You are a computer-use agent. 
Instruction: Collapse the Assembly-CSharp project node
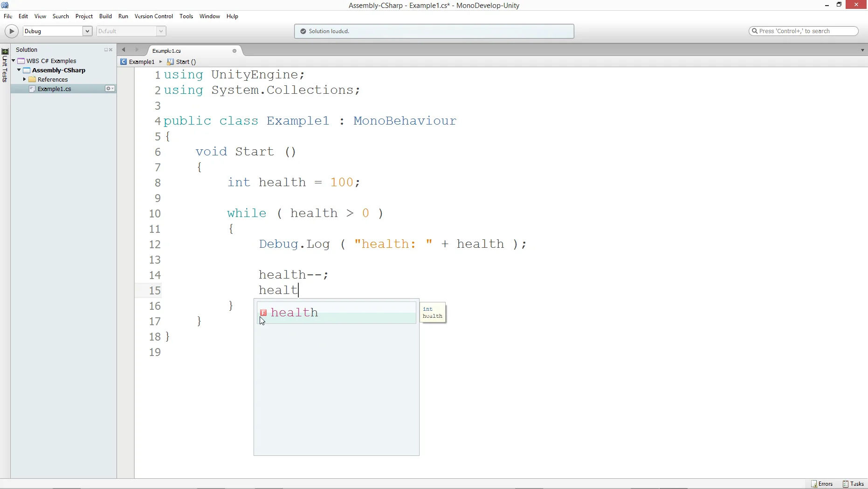[19, 70]
